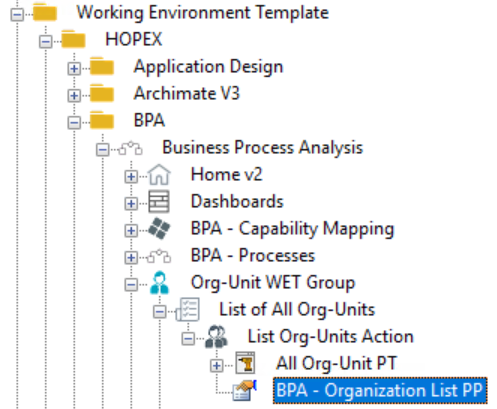The height and width of the screenshot is (409, 497).
Task: Click the BPA folder icon
Action: 102,120
